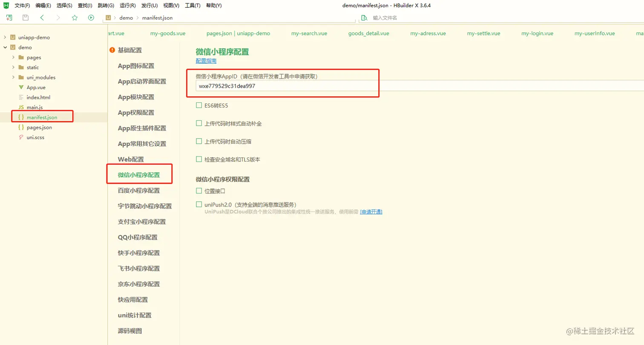The image size is (644, 345).
Task: Click the 申请开通 link
Action: [x=371, y=212]
